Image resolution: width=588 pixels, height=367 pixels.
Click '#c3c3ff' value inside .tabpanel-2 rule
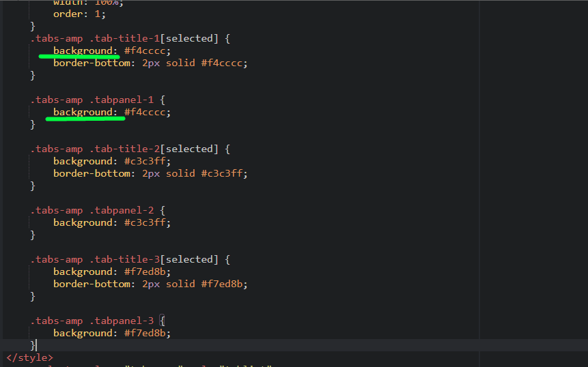(145, 222)
